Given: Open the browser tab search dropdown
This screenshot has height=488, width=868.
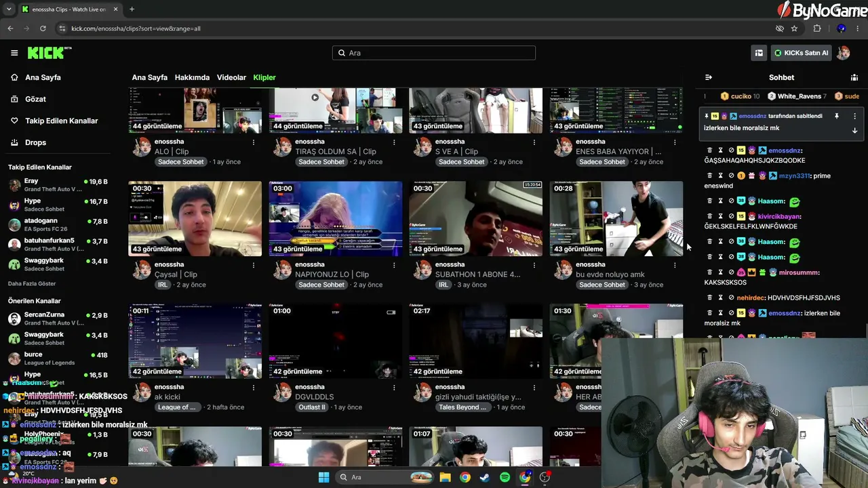Looking at the screenshot, I should pos(9,9).
